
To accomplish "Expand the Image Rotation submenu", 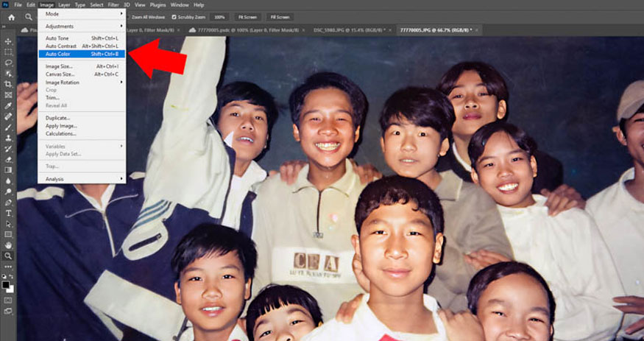I will tap(82, 82).
